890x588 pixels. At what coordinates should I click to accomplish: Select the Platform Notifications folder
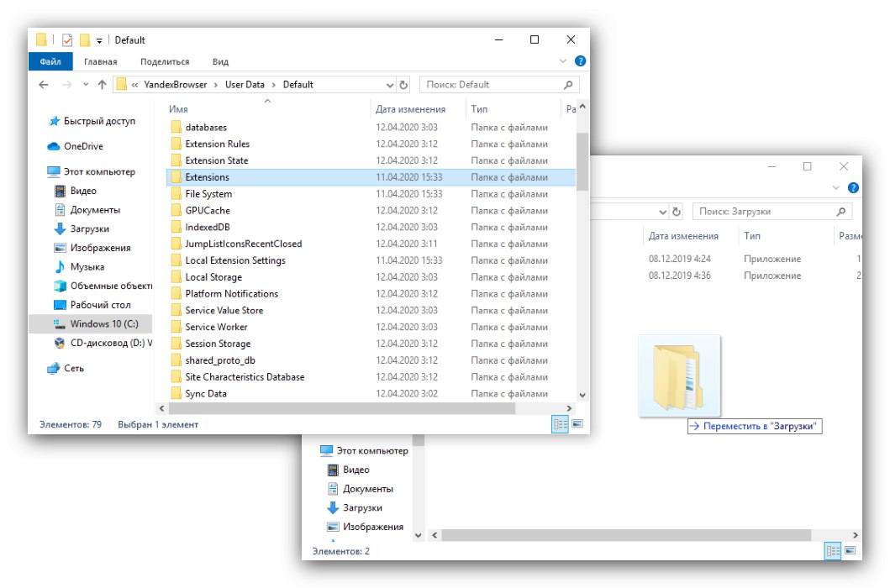tap(232, 294)
